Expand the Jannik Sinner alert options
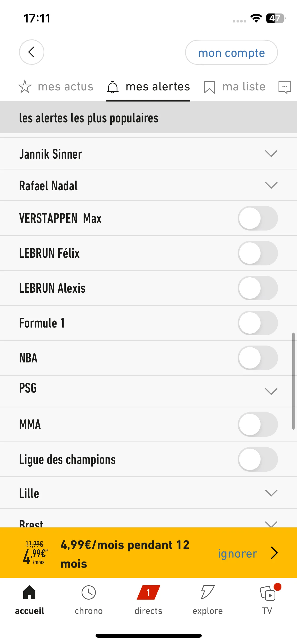The image size is (297, 644). pos(271,154)
